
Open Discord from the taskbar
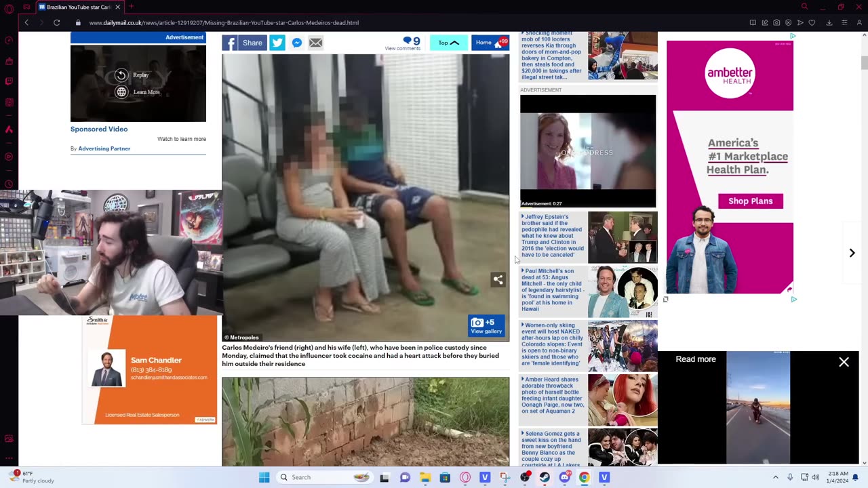(564, 477)
